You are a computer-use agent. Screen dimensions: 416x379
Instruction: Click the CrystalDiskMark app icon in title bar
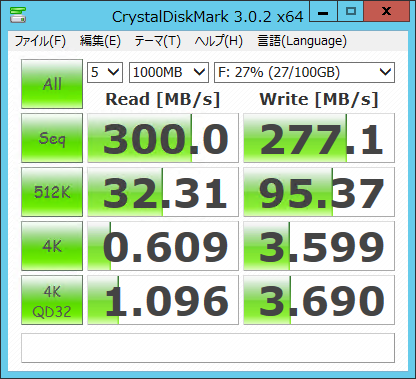18,14
